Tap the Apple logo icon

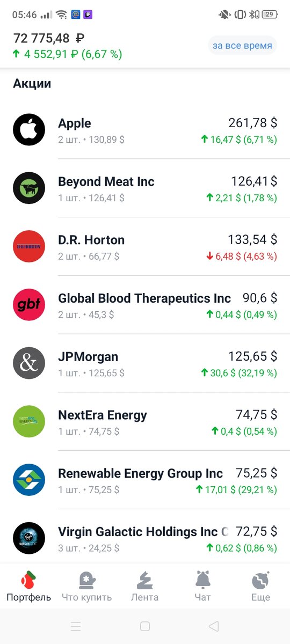coord(29,129)
